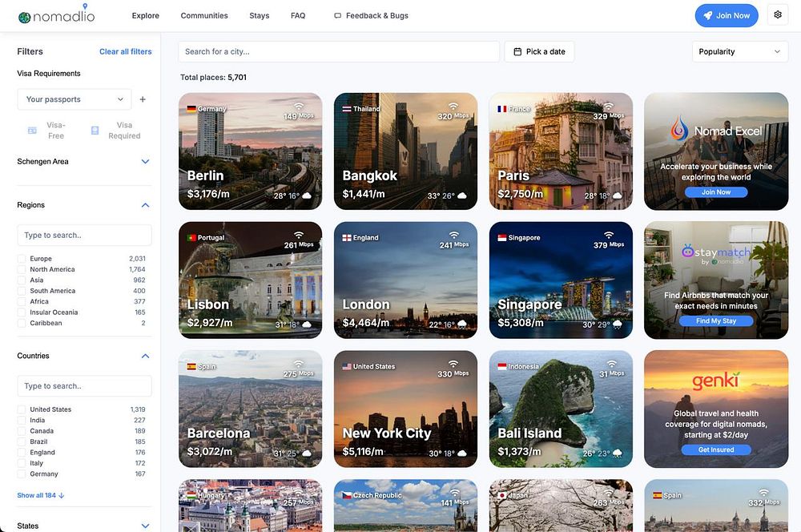Check the Europe region checkbox
This screenshot has height=532, width=801.
22,259
